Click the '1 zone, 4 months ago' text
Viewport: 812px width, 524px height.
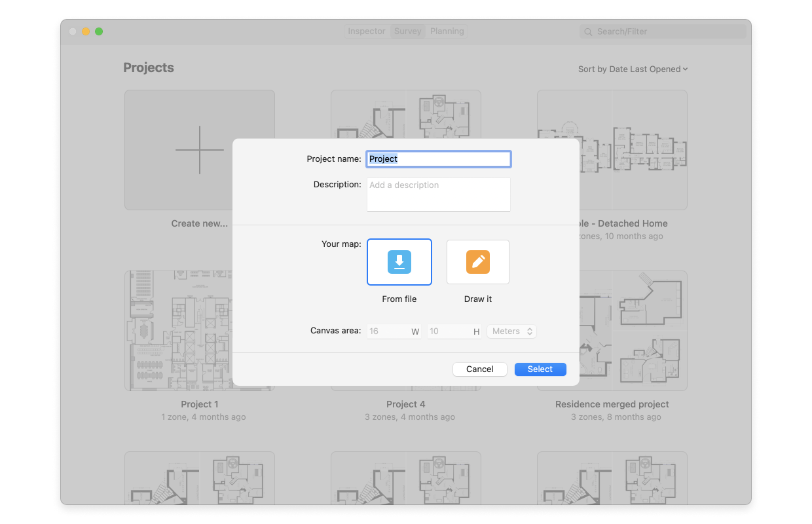(x=204, y=417)
